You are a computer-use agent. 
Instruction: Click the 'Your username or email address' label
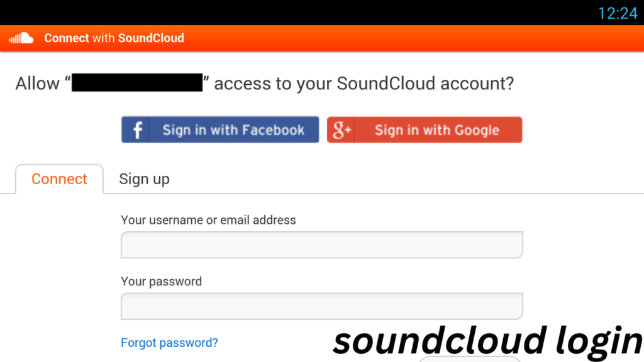[x=208, y=220]
